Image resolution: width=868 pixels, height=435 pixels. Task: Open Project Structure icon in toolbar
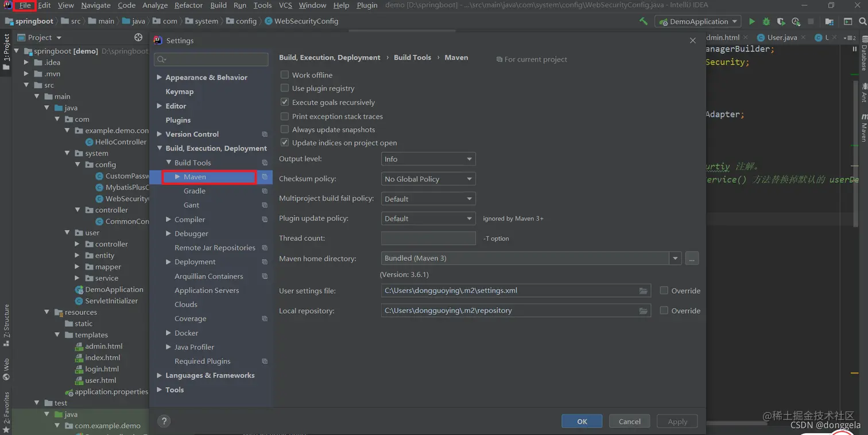(830, 21)
